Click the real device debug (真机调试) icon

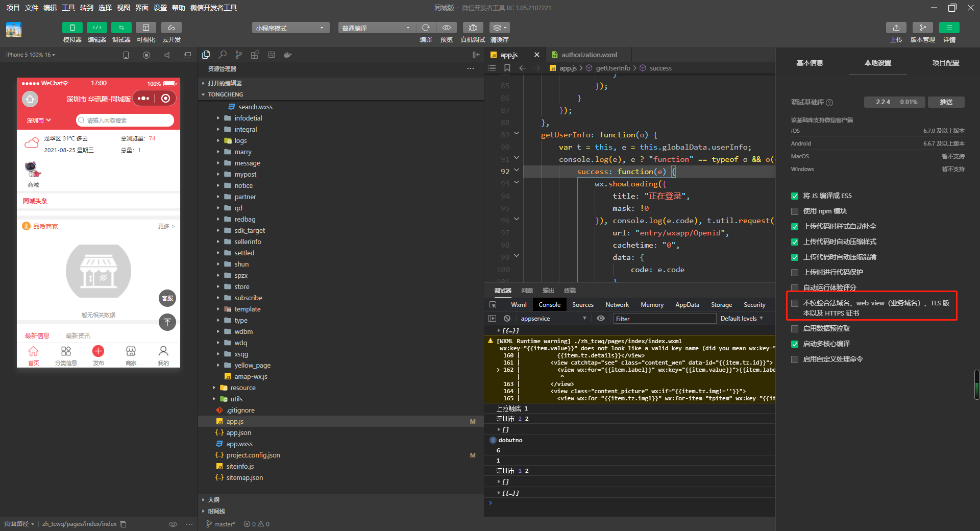pyautogui.click(x=473, y=28)
